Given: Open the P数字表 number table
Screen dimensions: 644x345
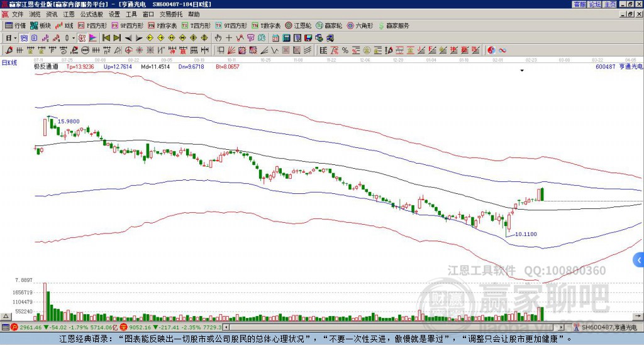Looking at the screenshot, I should point(163,25).
